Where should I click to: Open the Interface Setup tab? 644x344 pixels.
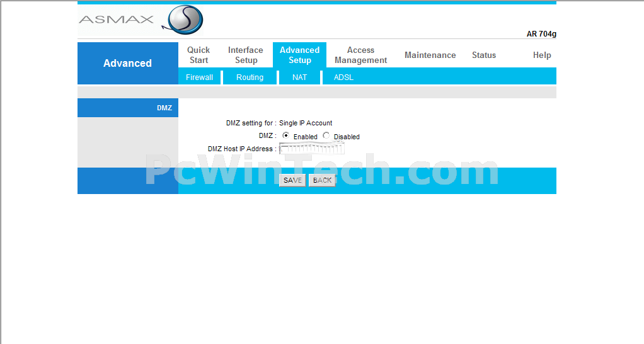coord(246,55)
